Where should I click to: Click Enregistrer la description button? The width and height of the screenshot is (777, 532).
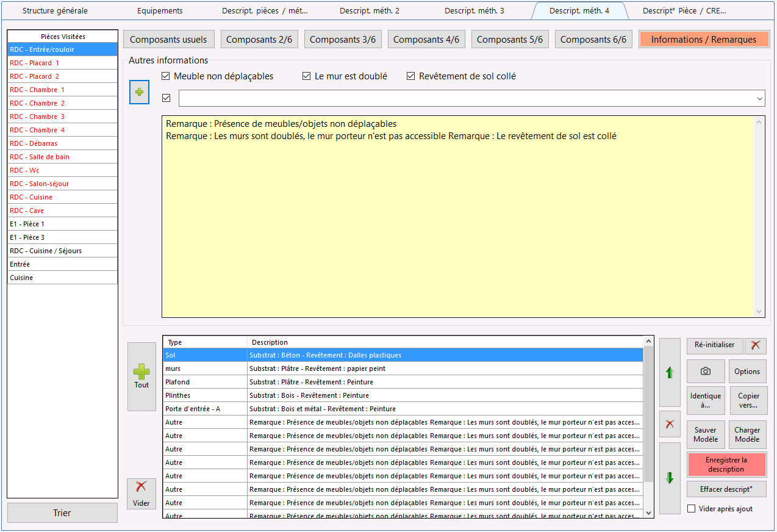tap(726, 464)
